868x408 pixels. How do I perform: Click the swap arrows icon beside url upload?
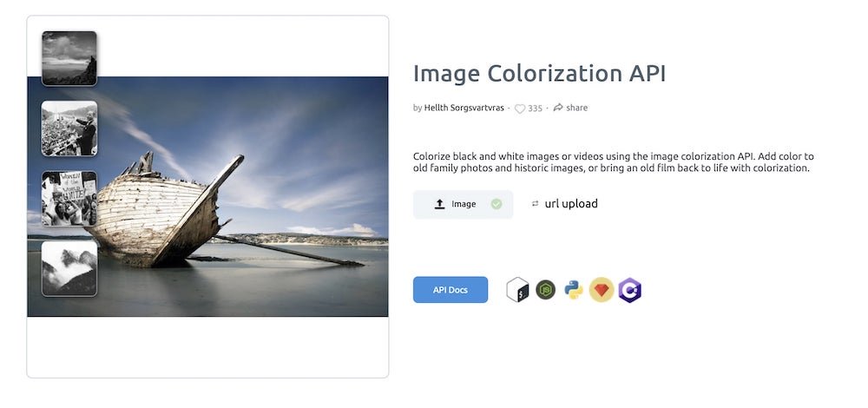[535, 204]
